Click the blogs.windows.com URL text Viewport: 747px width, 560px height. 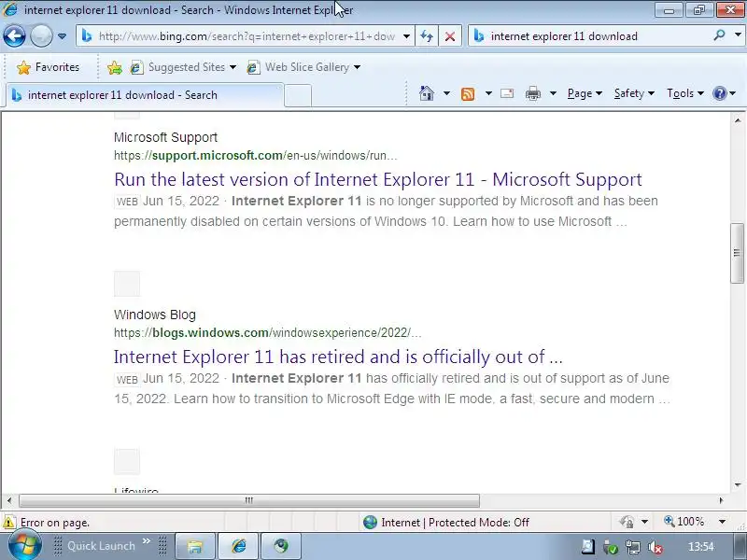pos(267,332)
